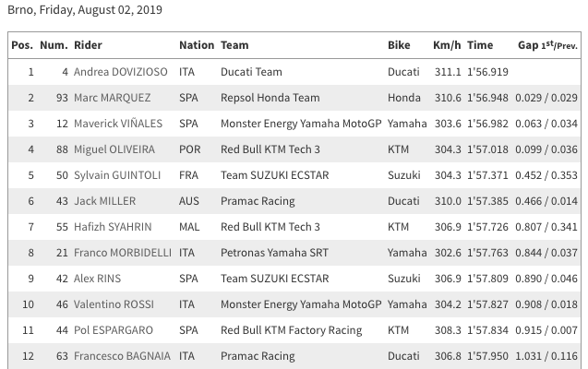Image resolution: width=588 pixels, height=369 pixels.
Task: Click the 1'56.919 fastest time cell
Action: [480, 72]
